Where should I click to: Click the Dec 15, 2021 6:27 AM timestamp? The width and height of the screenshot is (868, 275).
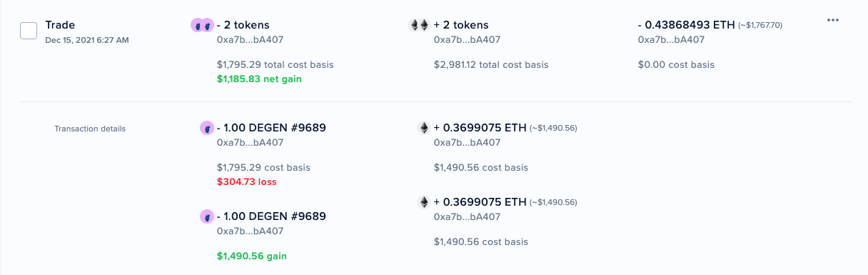87,40
